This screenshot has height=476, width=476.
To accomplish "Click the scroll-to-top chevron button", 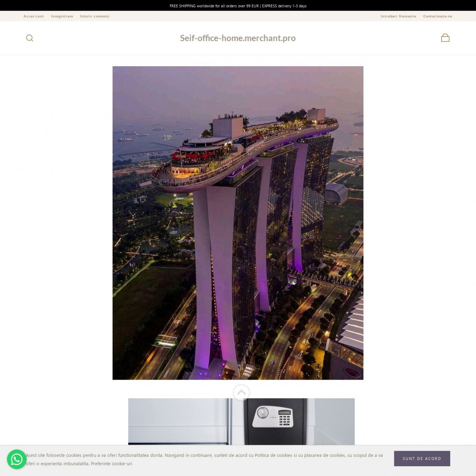I will [x=242, y=393].
